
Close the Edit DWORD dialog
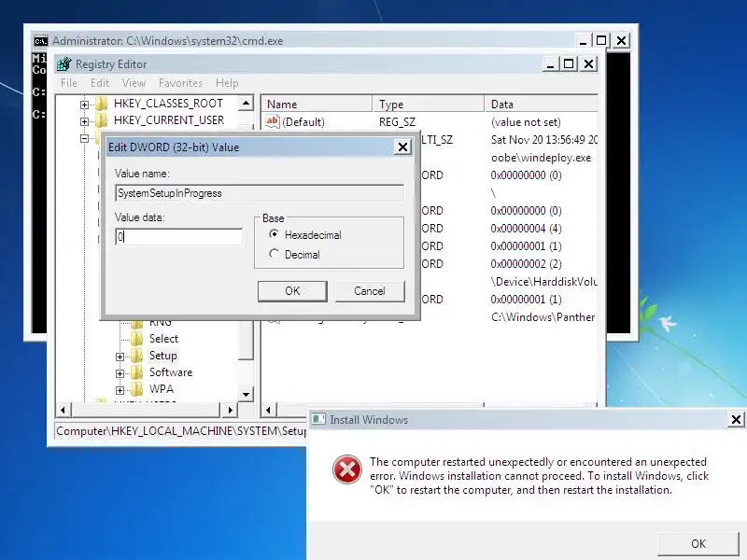pyautogui.click(x=402, y=147)
